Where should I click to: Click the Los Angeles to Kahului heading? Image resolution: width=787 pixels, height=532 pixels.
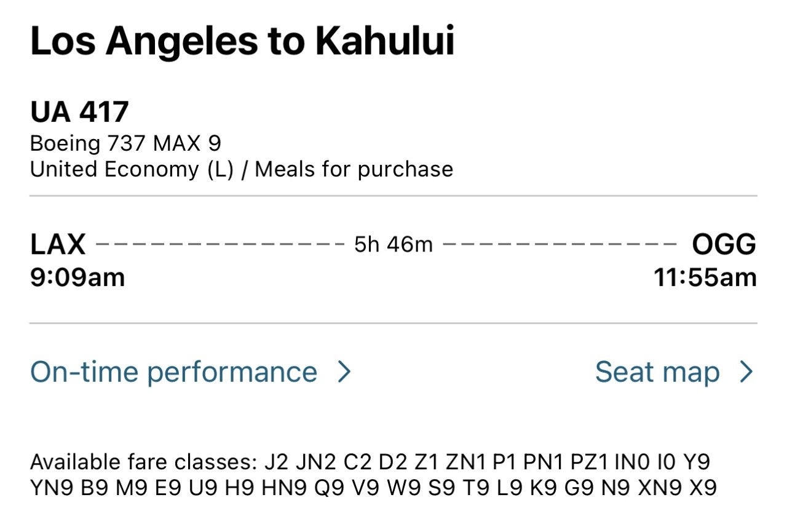(x=243, y=41)
